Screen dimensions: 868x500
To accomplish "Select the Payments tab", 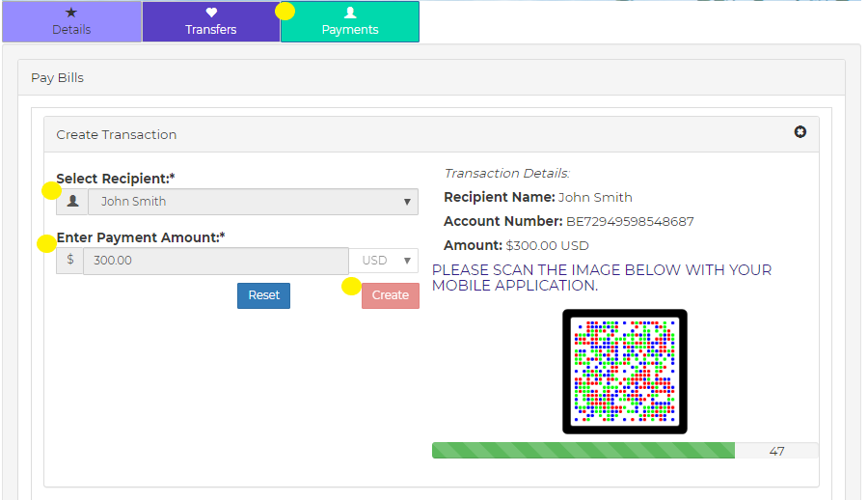I will [x=350, y=21].
